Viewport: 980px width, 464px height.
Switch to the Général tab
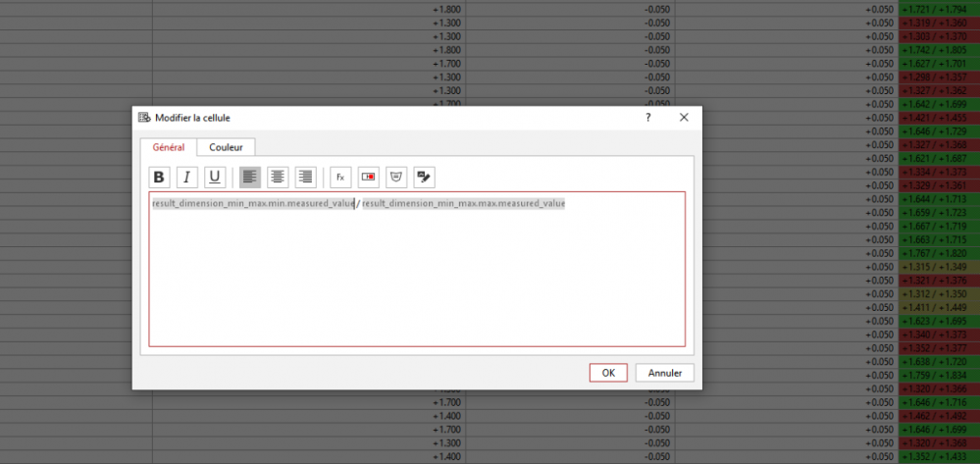(x=169, y=147)
